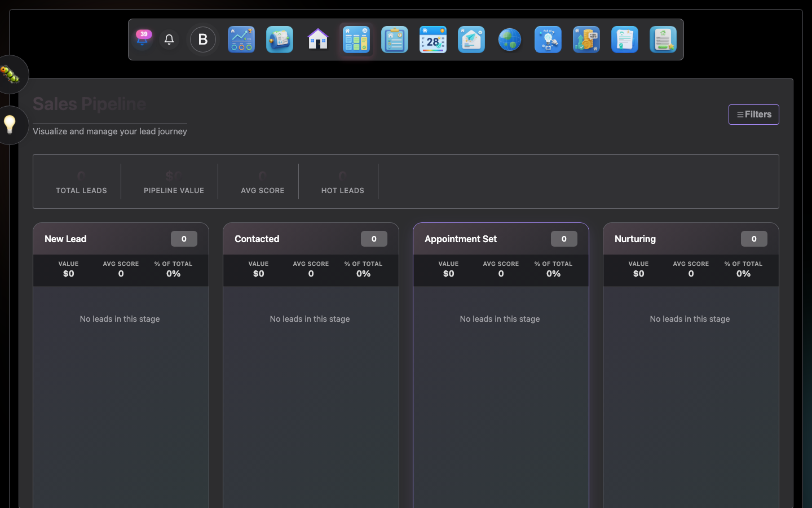Image resolution: width=812 pixels, height=508 pixels.
Task: Open the clipboard checklist icon
Action: (x=395, y=40)
